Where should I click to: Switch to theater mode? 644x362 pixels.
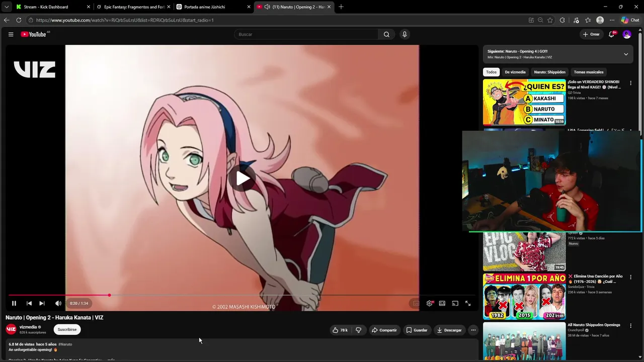(442, 303)
